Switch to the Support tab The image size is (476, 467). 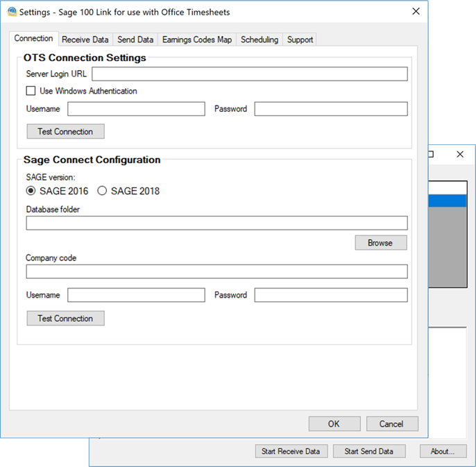(x=300, y=40)
